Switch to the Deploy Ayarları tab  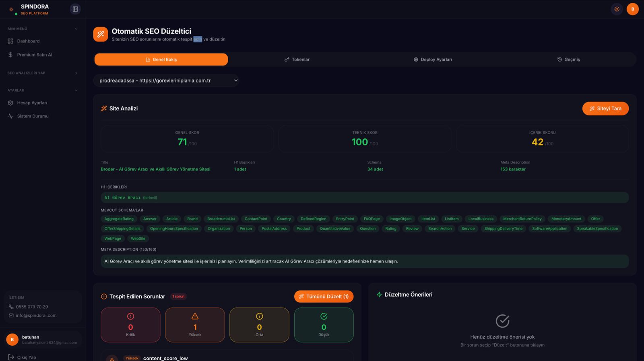click(433, 59)
